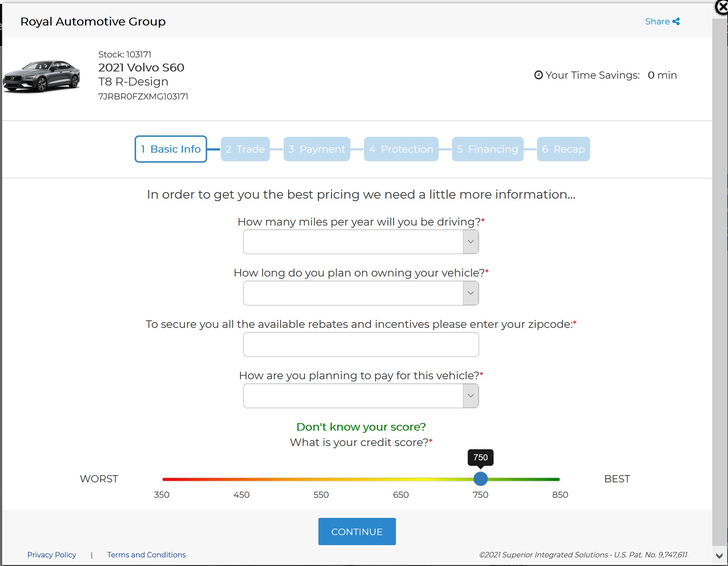728x566 pixels.
Task: Open the miles per year dropdown
Action: click(361, 242)
